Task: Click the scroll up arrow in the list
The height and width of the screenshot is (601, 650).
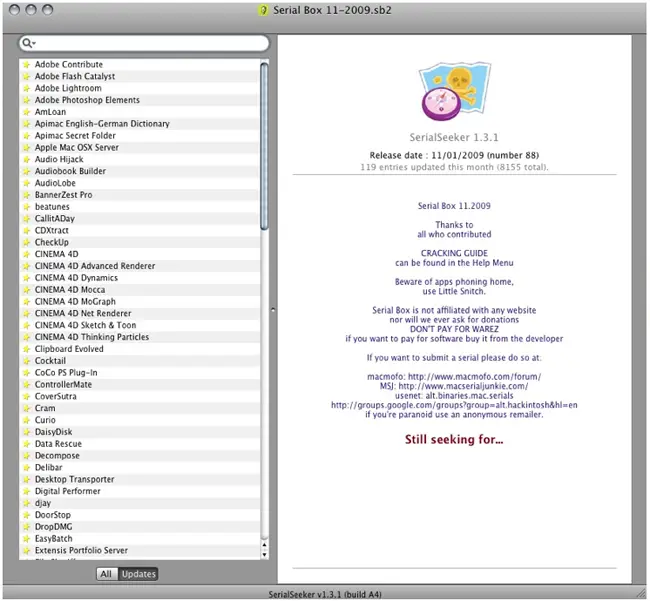Action: [264, 545]
